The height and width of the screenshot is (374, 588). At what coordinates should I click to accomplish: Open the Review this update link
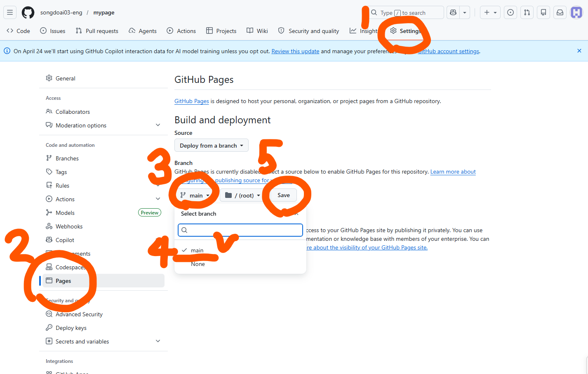point(295,51)
